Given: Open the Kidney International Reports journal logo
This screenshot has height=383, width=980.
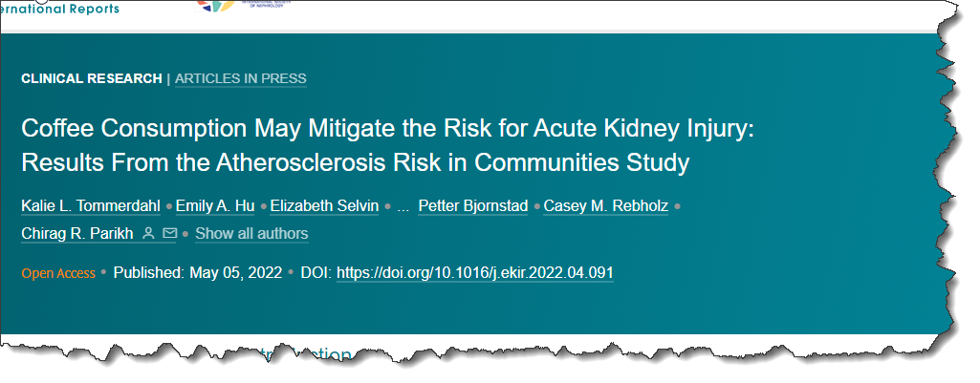Looking at the screenshot, I should click(x=60, y=9).
